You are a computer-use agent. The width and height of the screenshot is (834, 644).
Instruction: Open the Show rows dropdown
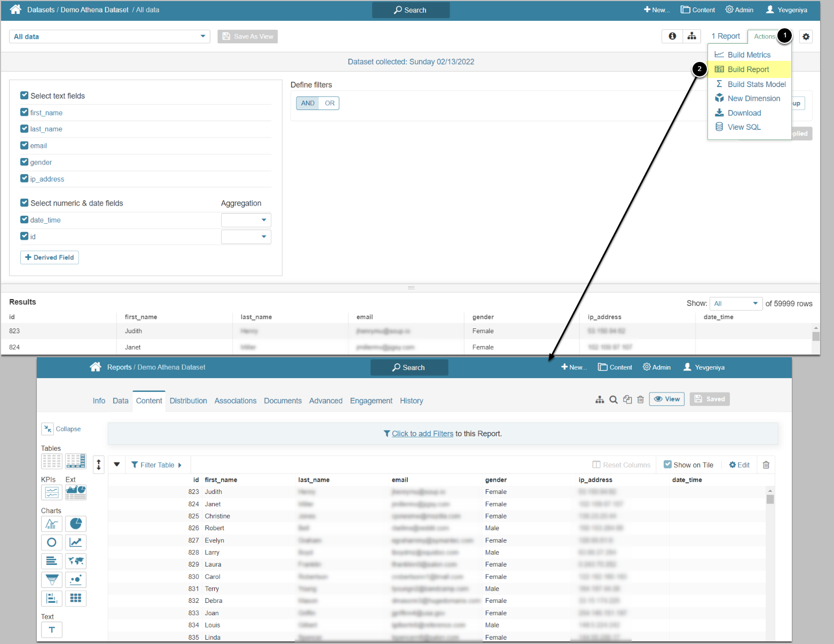(x=736, y=304)
